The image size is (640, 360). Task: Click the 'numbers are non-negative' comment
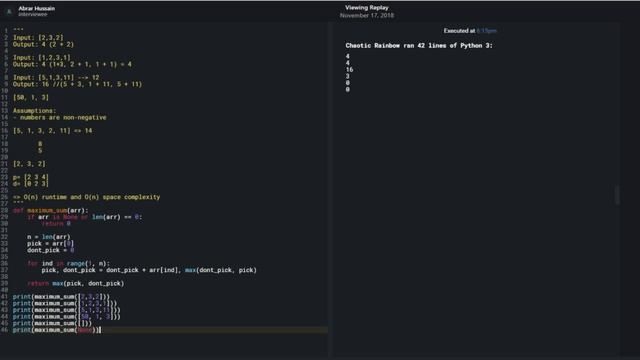(60, 118)
